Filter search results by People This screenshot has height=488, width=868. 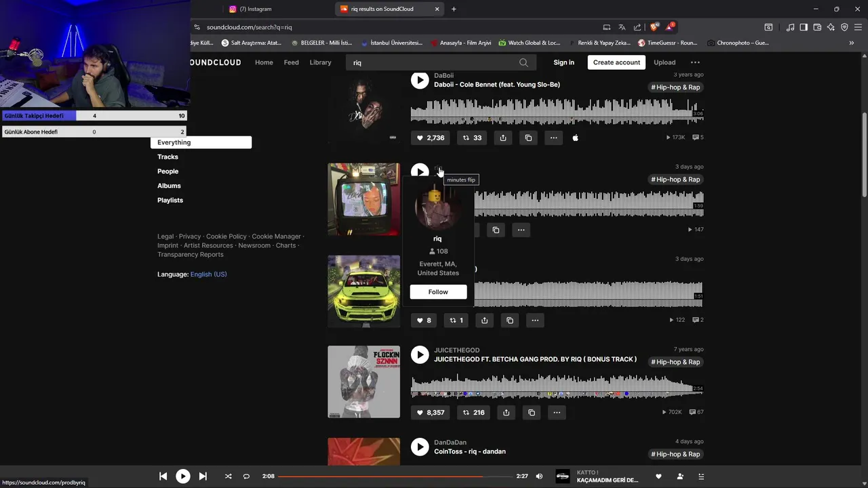pyautogui.click(x=167, y=171)
